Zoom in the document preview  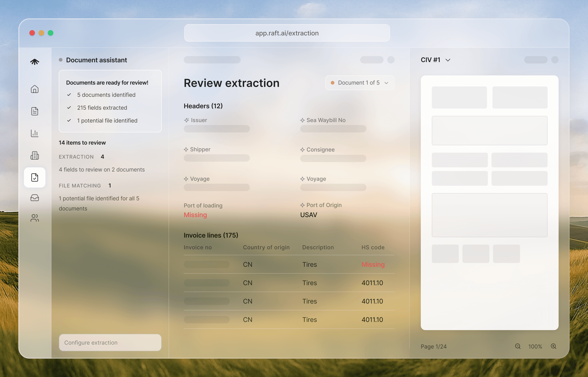(x=554, y=346)
